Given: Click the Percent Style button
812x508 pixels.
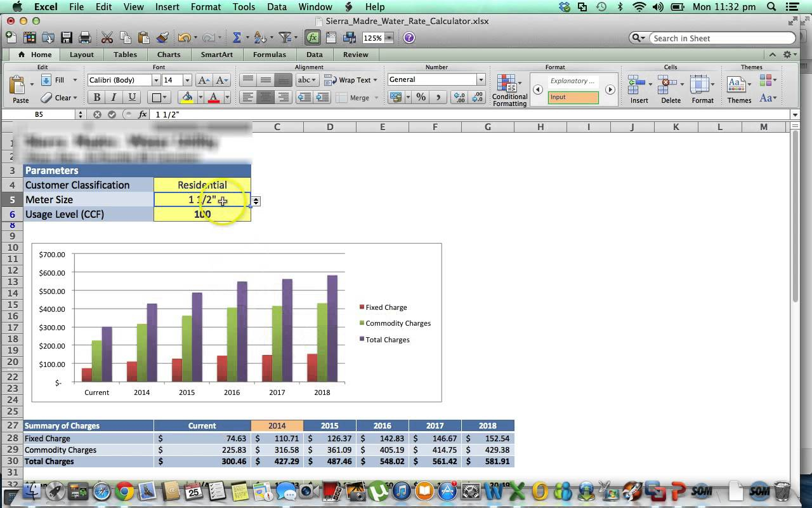Looking at the screenshot, I should pos(421,97).
